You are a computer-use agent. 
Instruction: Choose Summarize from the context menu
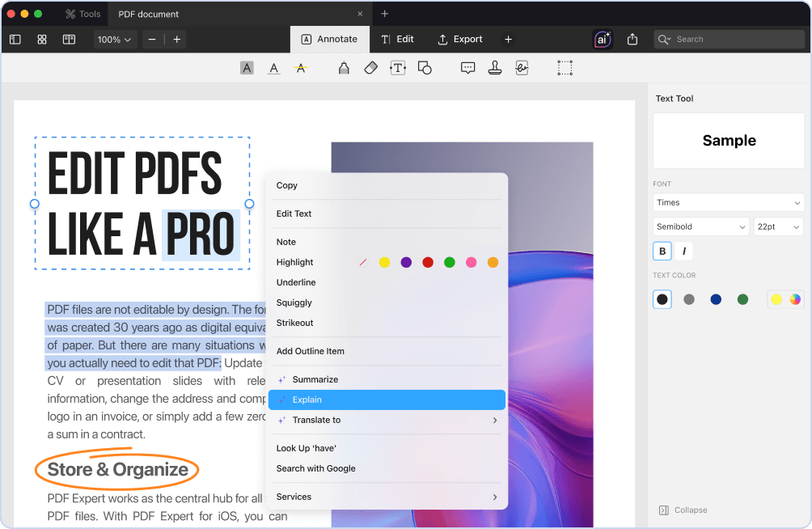click(315, 379)
